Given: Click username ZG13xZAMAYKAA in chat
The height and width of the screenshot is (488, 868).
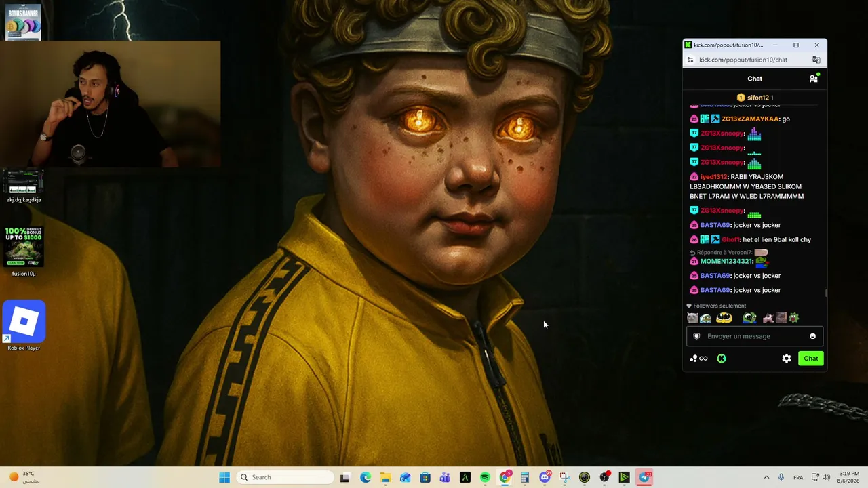Looking at the screenshot, I should tap(751, 119).
